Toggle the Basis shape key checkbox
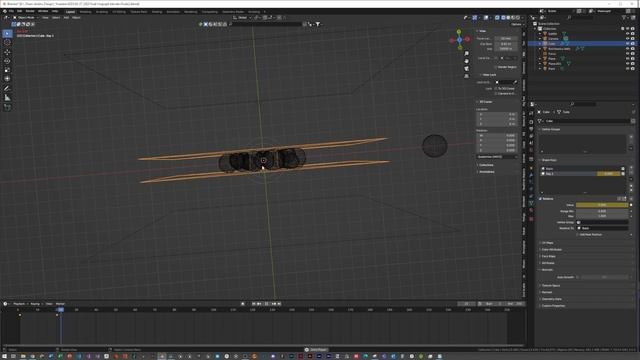Image resolution: width=640 pixels, height=360 pixels. pos(623,169)
